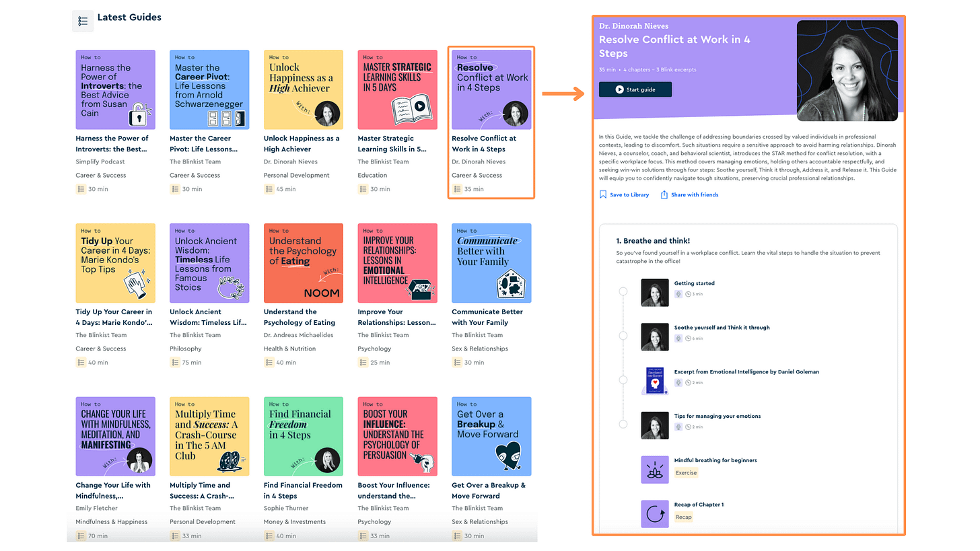Toggle the progress circle next to Getting started
Screen dimensions: 980x551
coord(623,292)
